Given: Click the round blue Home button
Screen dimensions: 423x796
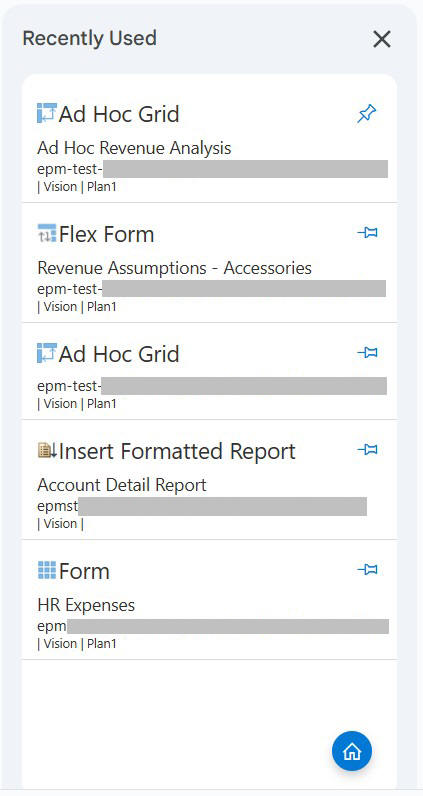Looking at the screenshot, I should [352, 751].
